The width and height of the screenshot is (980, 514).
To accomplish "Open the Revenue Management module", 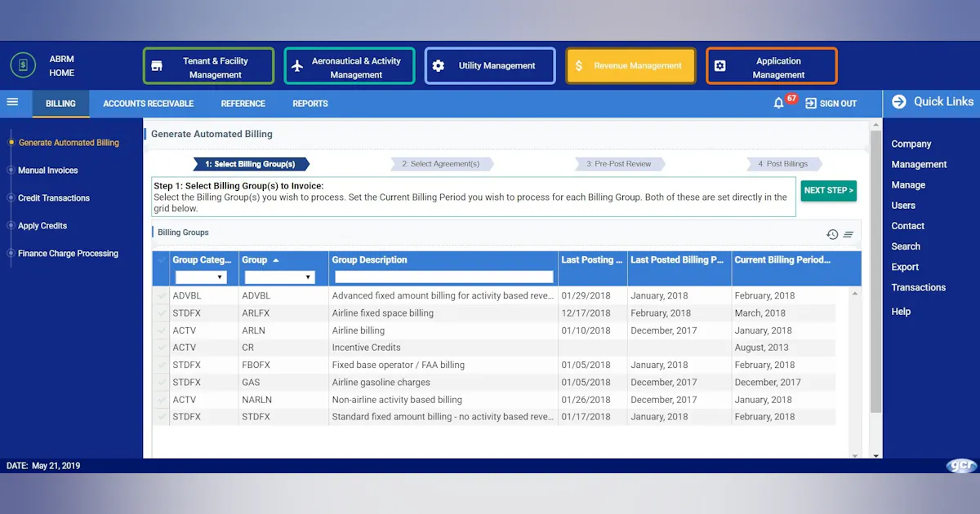I will [630, 66].
